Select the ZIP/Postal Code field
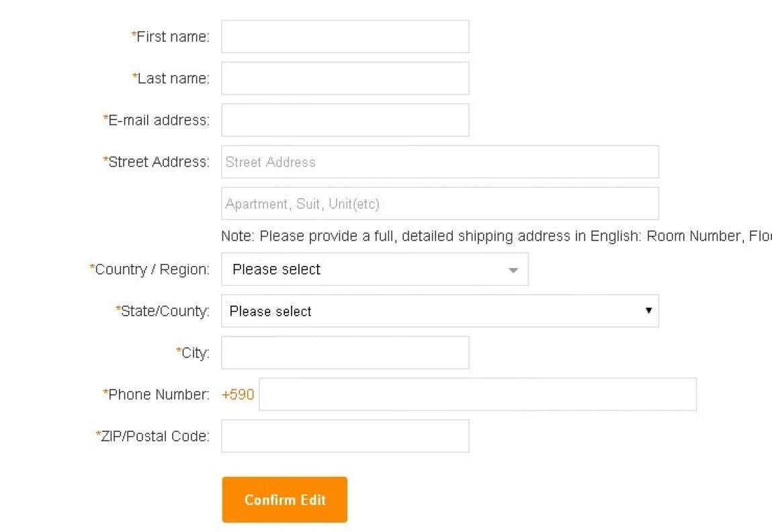 345,436
